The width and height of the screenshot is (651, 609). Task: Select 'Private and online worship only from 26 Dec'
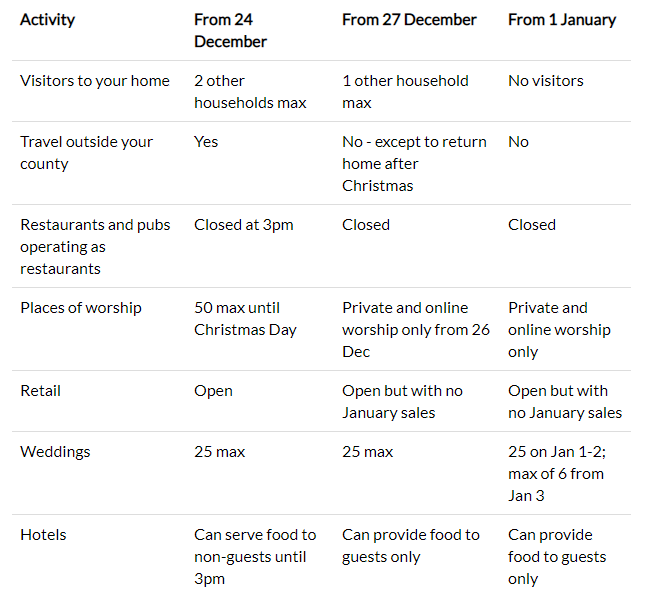coord(416,330)
